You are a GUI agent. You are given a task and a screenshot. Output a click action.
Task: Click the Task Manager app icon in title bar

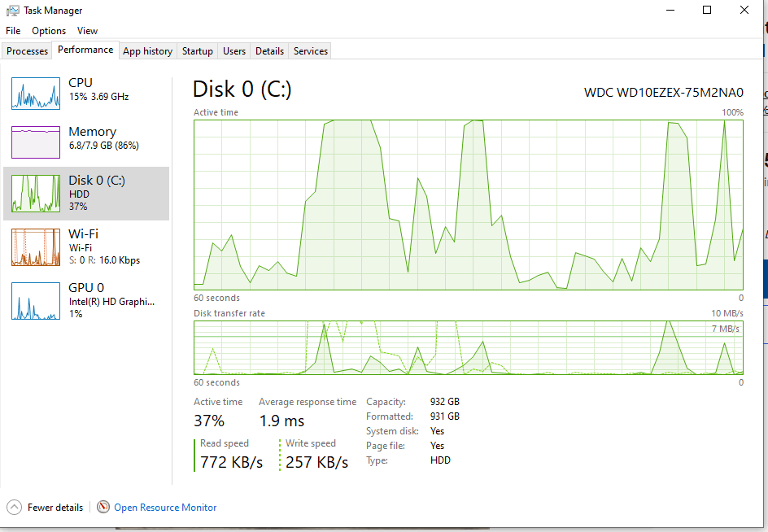tap(13, 11)
